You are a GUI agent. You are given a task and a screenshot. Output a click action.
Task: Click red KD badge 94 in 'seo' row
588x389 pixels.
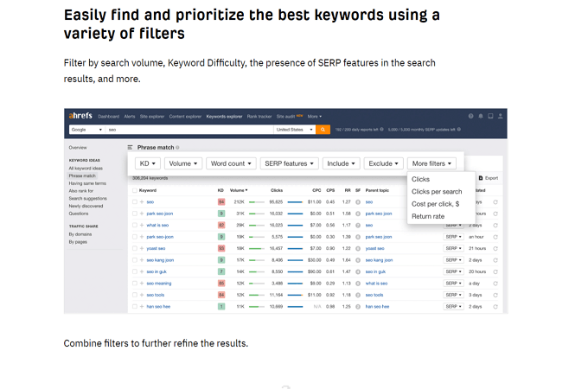221,202
